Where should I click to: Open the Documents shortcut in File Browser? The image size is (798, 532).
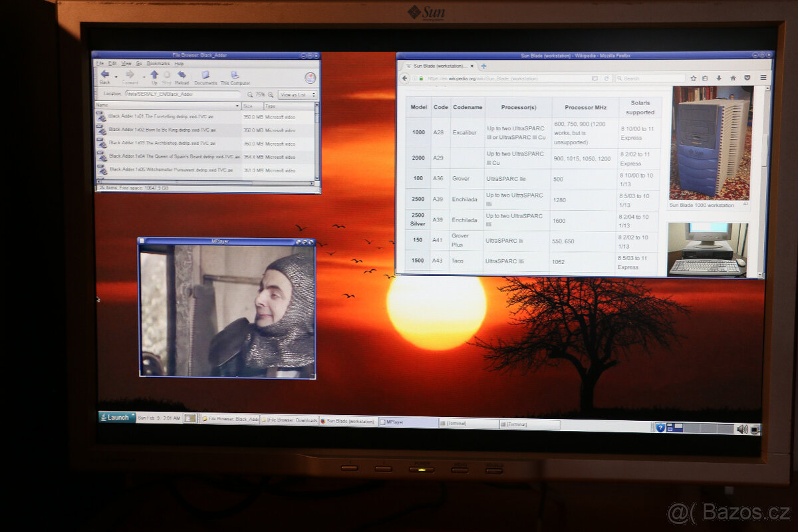coord(205,77)
